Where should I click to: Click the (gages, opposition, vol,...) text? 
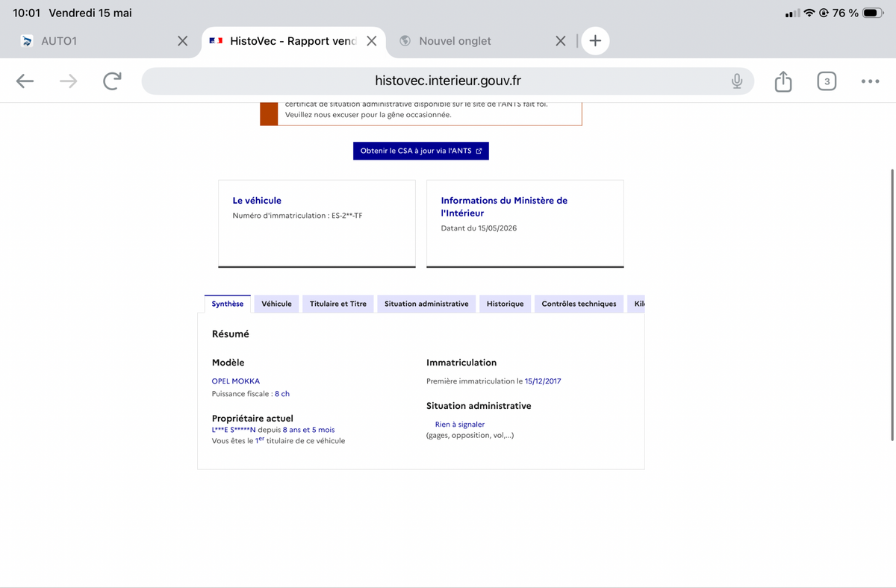[x=470, y=435]
